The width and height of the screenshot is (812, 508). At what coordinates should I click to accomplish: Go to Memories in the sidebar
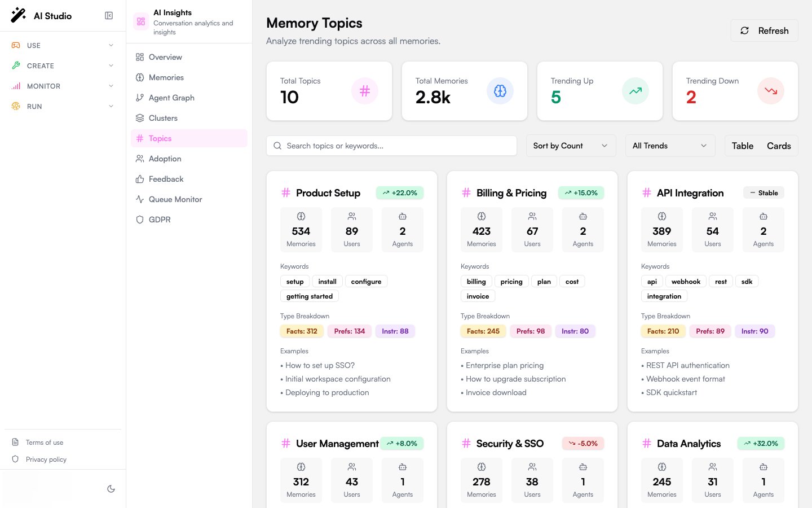[189, 77]
